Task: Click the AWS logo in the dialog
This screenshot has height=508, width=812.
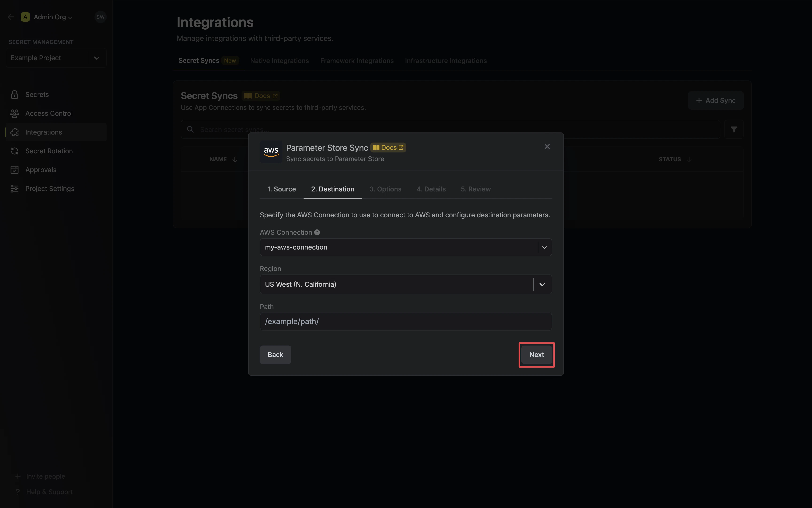Action: (271, 152)
